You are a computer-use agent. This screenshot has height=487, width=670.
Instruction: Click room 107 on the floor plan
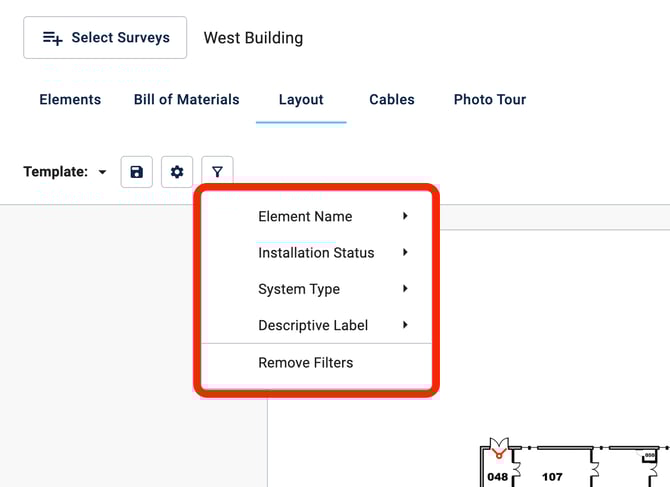coord(552,477)
